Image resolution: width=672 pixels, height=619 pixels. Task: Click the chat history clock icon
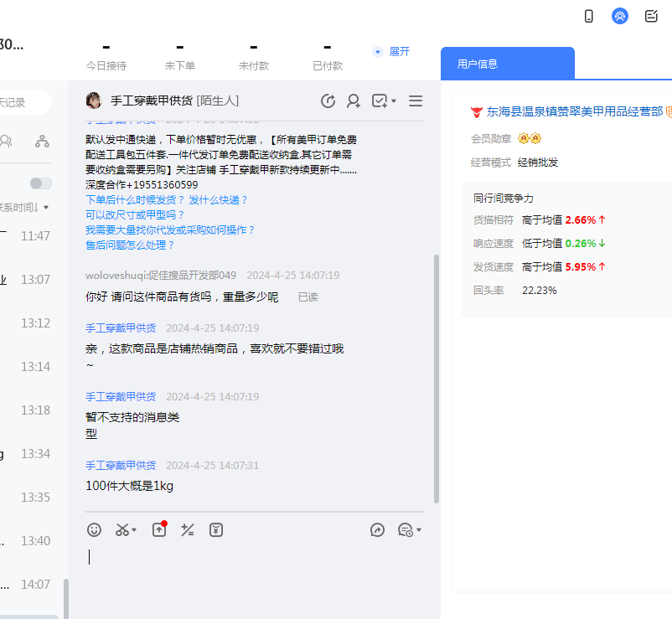click(x=328, y=101)
